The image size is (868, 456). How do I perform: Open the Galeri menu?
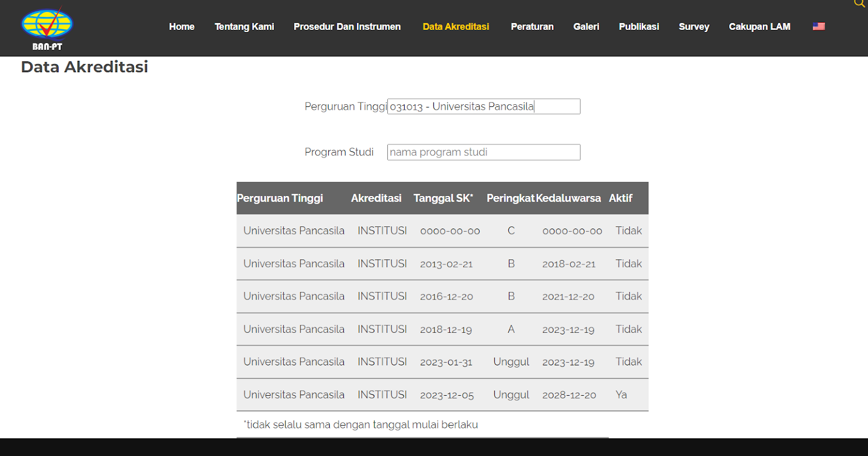pyautogui.click(x=586, y=27)
